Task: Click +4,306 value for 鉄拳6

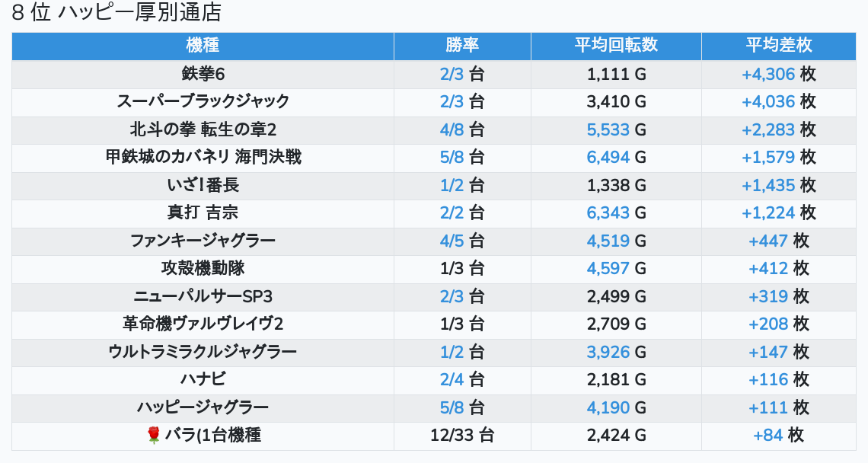Action: point(768,75)
